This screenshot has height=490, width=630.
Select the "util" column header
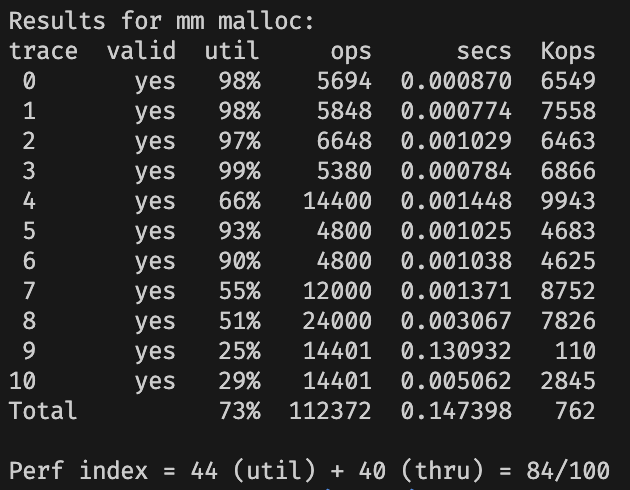tap(232, 51)
